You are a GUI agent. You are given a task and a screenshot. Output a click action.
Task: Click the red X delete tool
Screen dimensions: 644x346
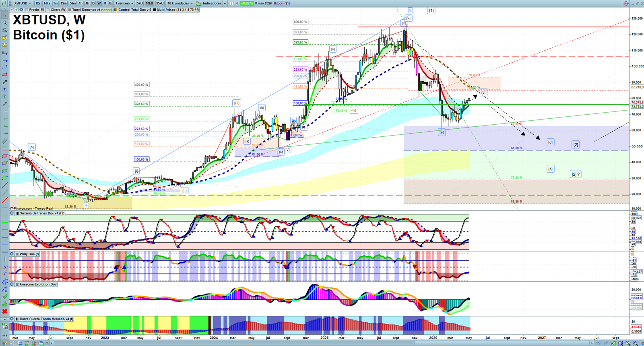coord(4,311)
